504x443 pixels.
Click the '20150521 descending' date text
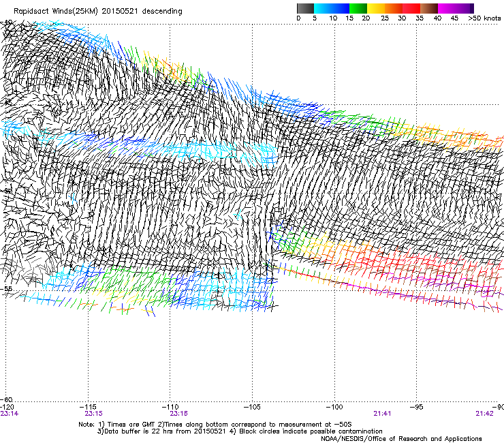pos(142,12)
